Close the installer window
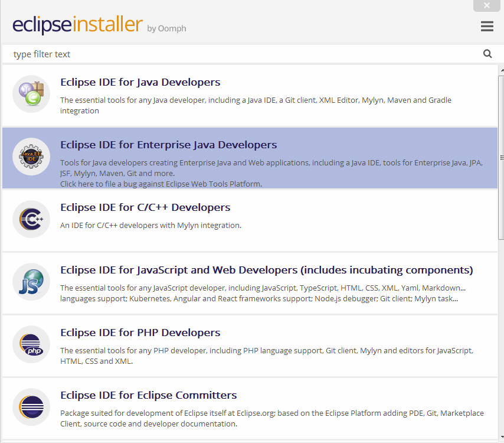 point(487,5)
